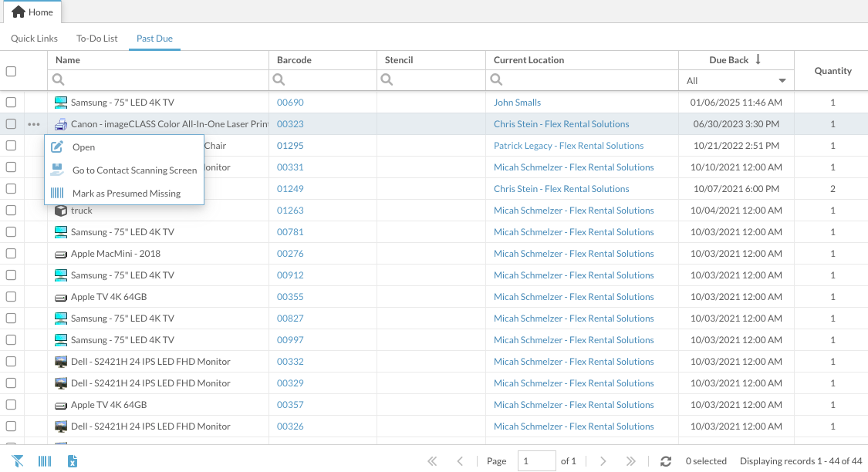The height and width of the screenshot is (472, 868).
Task: Open barcode link 01263
Action: 290,211
